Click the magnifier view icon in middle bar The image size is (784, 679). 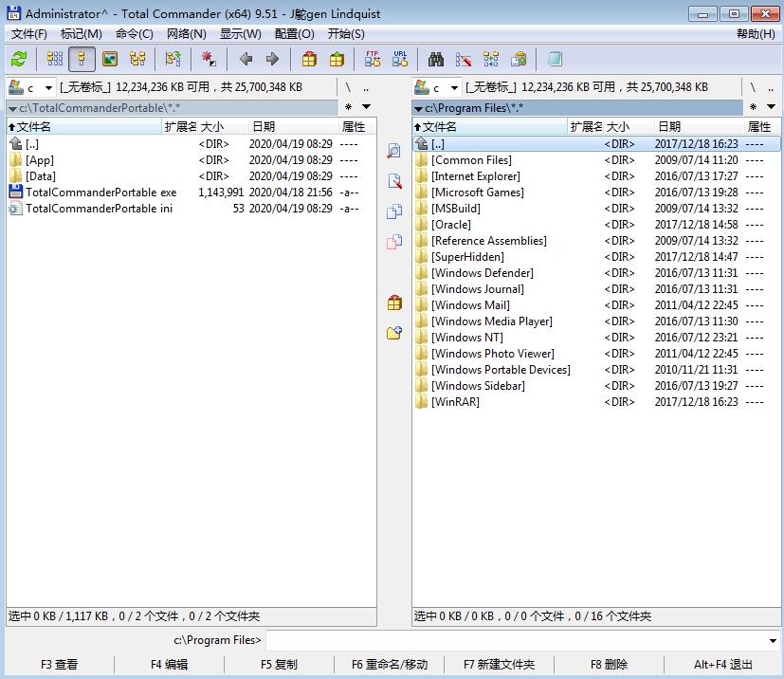click(x=394, y=152)
